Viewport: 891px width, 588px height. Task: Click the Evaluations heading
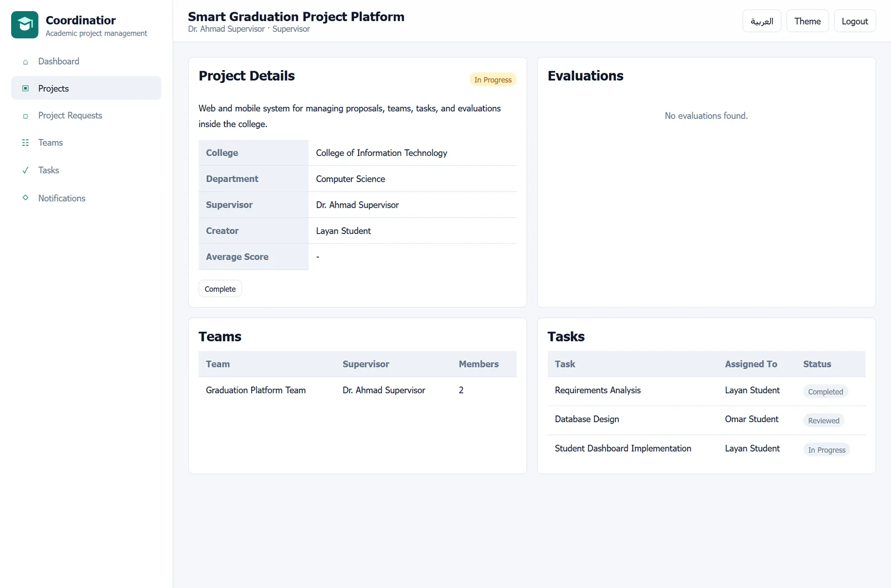[585, 76]
